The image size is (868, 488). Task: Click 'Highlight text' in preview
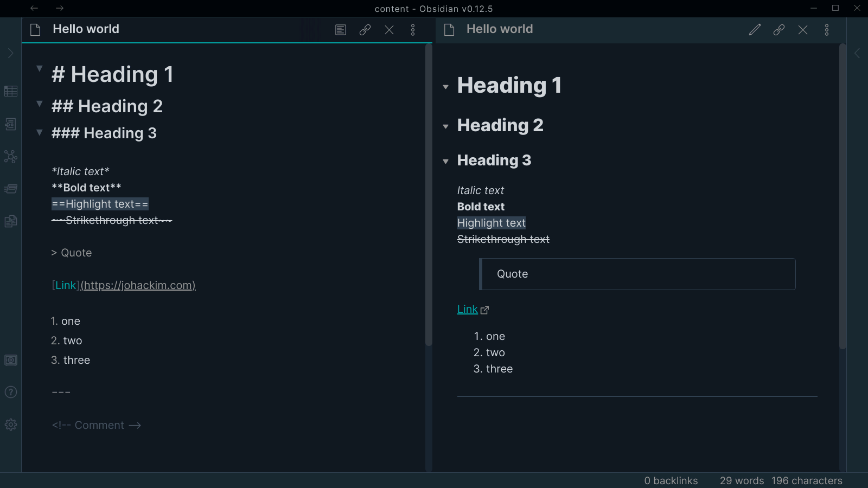point(492,223)
